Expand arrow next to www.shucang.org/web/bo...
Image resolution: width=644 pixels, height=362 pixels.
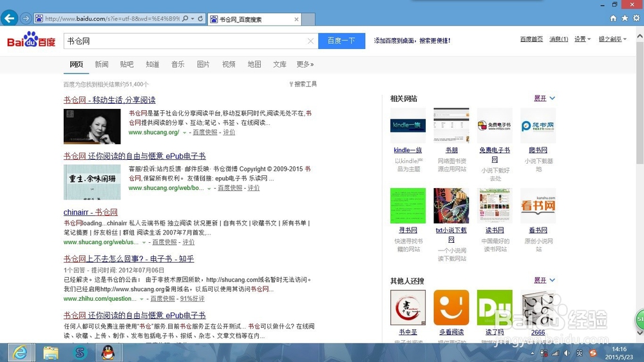click(209, 188)
